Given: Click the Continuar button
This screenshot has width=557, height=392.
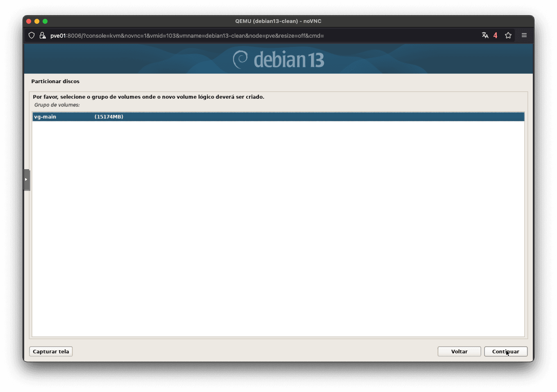Looking at the screenshot, I should [x=505, y=351].
